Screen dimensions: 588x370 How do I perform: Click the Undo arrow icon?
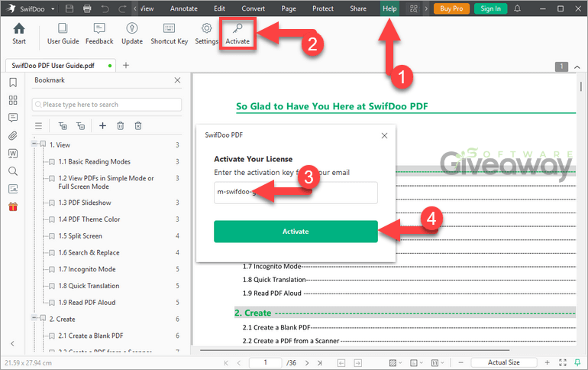[105, 8]
